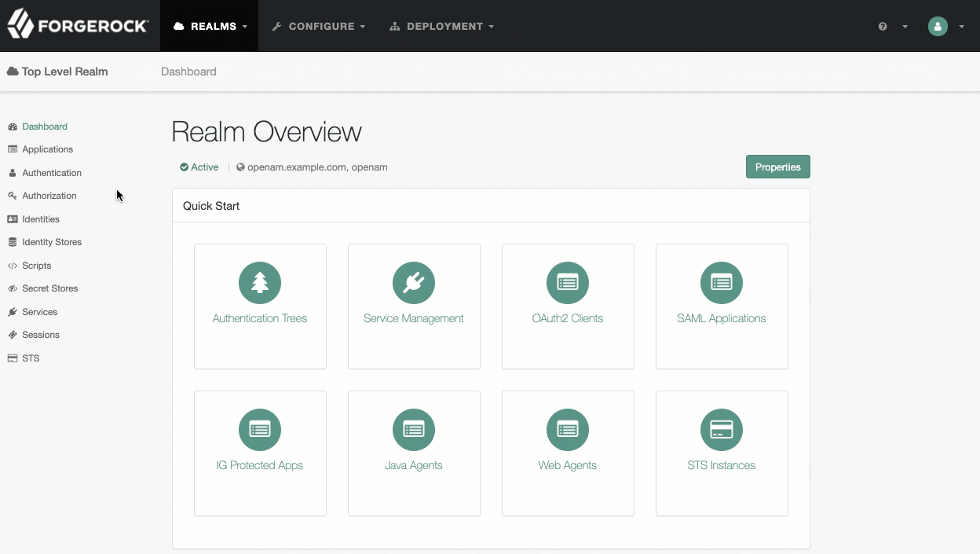Screen dimensions: 980x554
Task: Click the Authentication Trees tree icon
Action: click(260, 283)
